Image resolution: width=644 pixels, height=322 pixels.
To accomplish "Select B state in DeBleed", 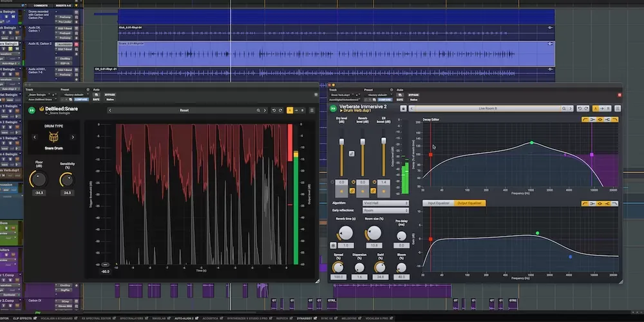I will pos(303,110).
